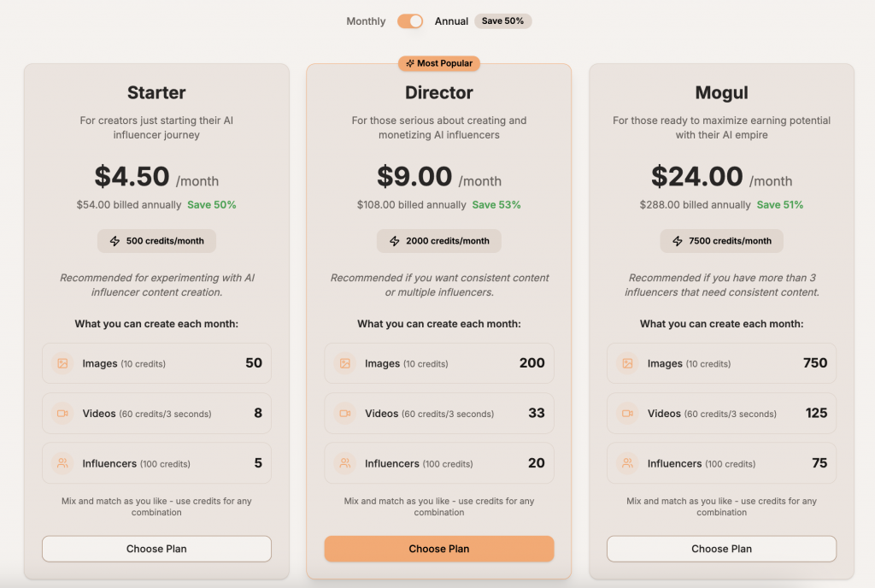
Task: Click the lightning bolt icon beside 7500 credits/month
Action: pyautogui.click(x=678, y=241)
